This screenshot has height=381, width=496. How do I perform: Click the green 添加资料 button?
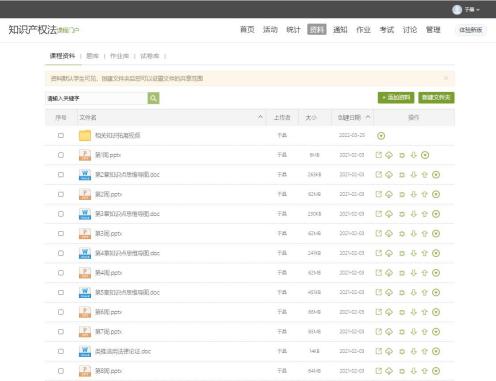[x=396, y=98]
